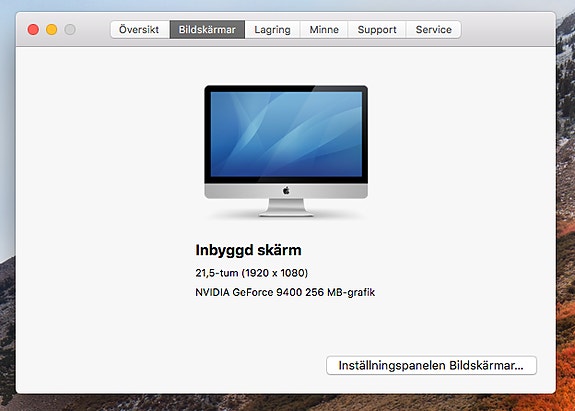Minimize window using yellow button
Screen dimensions: 575x411
(x=52, y=29)
